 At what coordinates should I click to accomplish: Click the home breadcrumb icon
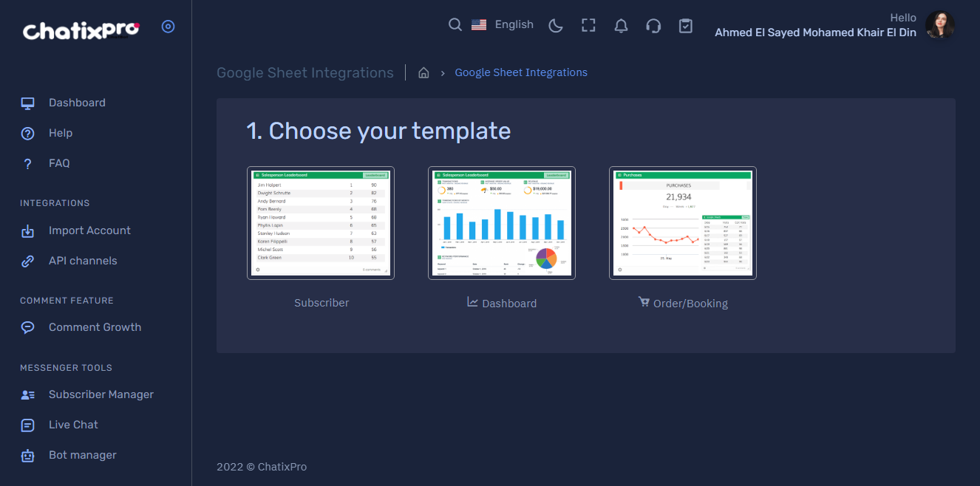click(423, 72)
